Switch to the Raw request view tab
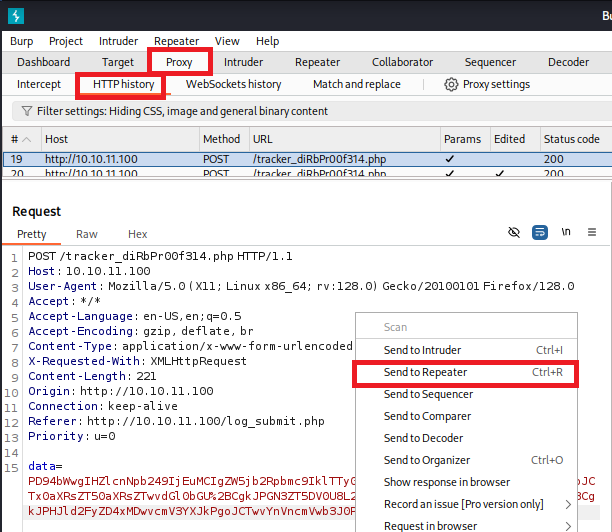 click(x=87, y=234)
